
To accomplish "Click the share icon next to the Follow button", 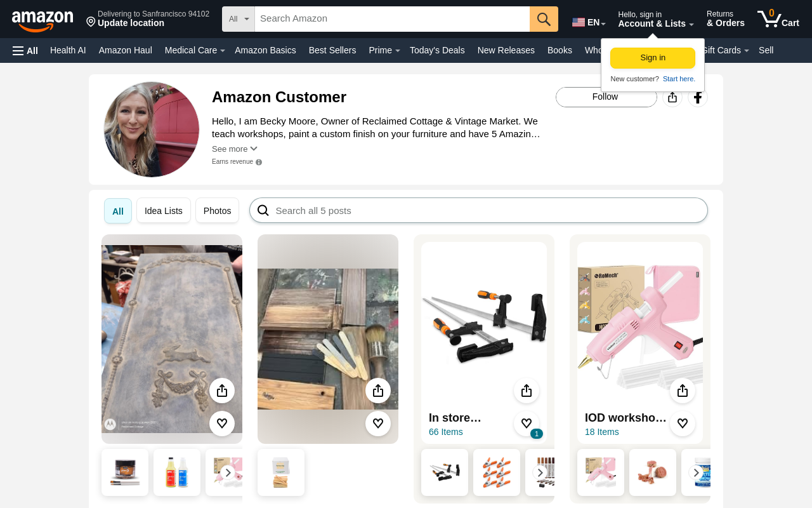I will (x=672, y=97).
